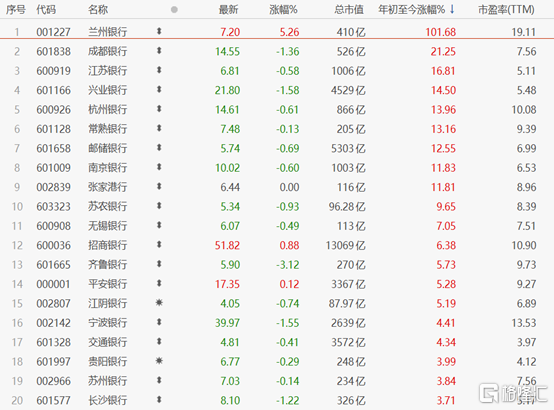Screen dimensions: 554x410
Task: Click the marker icon beside 兰州银行
Action: [x=159, y=31]
